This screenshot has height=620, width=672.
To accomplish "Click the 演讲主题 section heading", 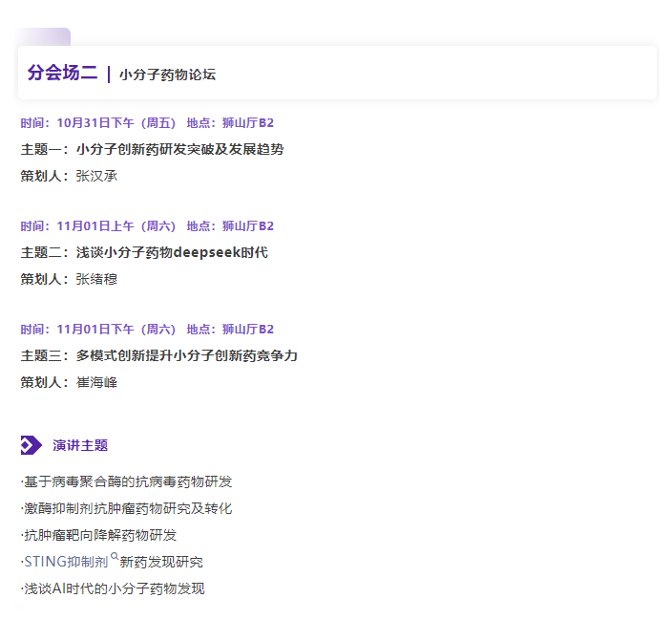I will point(80,445).
